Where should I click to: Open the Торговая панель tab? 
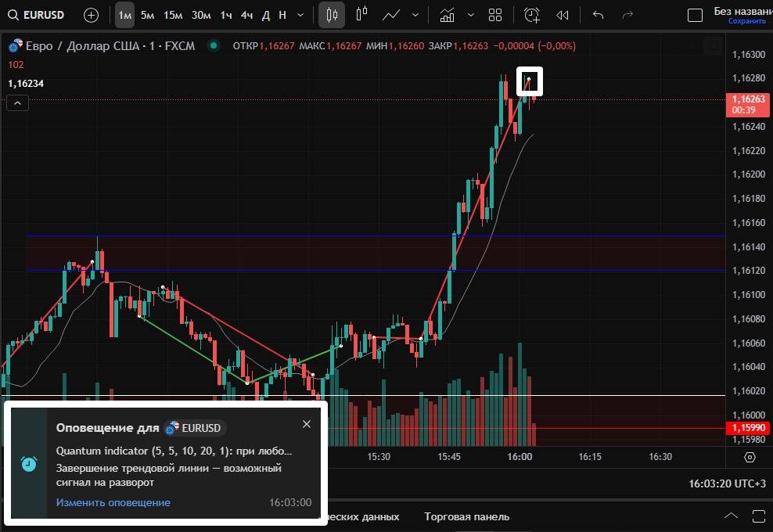466,516
